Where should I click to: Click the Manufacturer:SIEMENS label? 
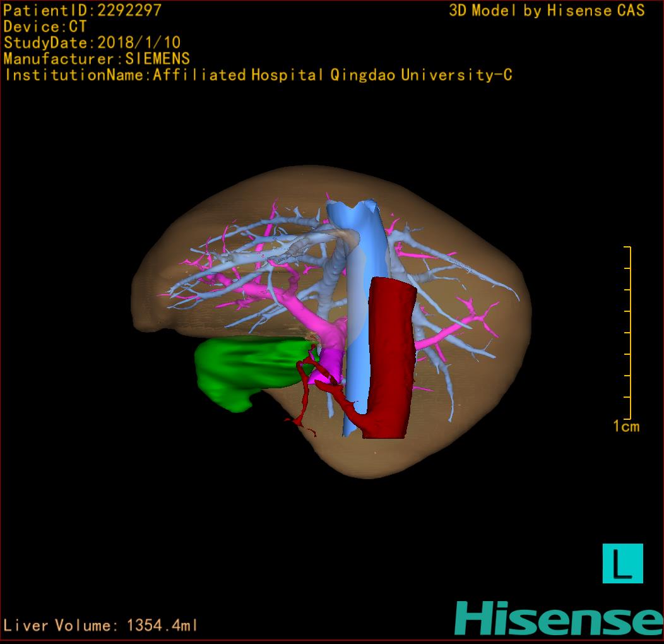[x=97, y=59]
